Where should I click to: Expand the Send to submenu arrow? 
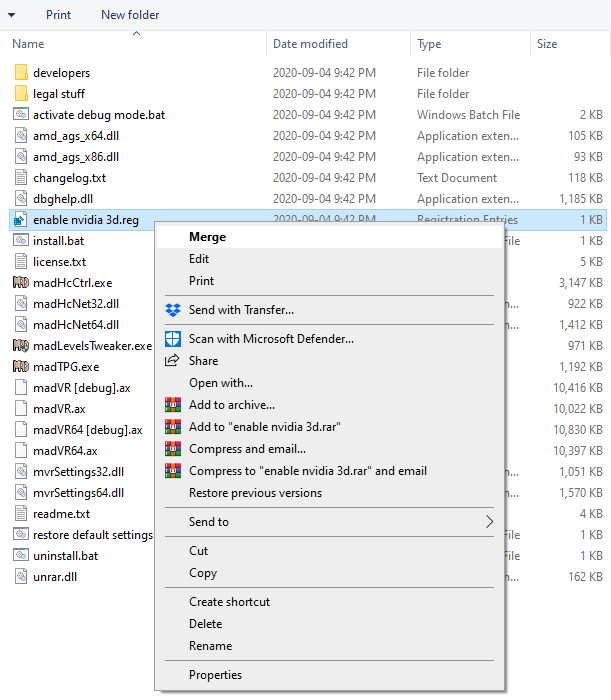[x=490, y=521]
